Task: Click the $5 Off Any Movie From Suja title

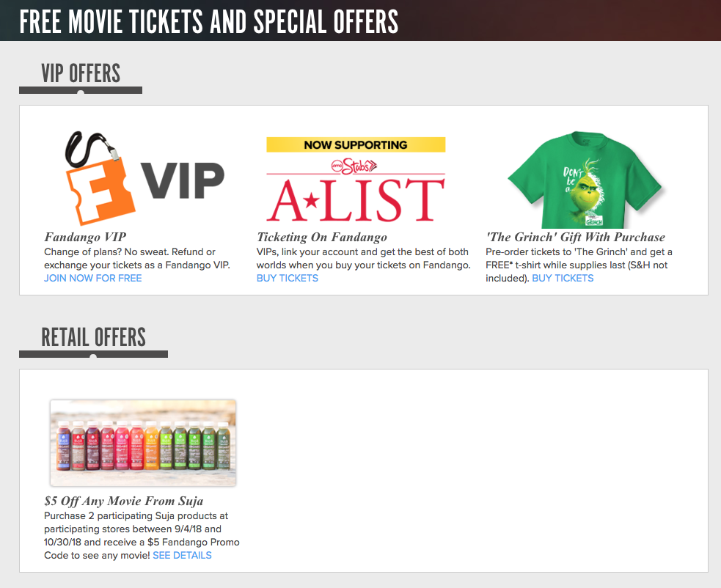Action: click(124, 501)
